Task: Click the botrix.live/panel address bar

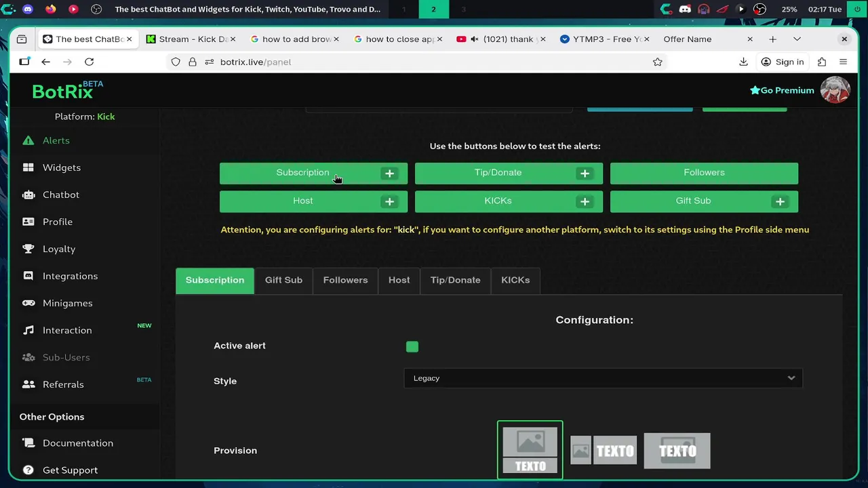Action: [x=417, y=62]
